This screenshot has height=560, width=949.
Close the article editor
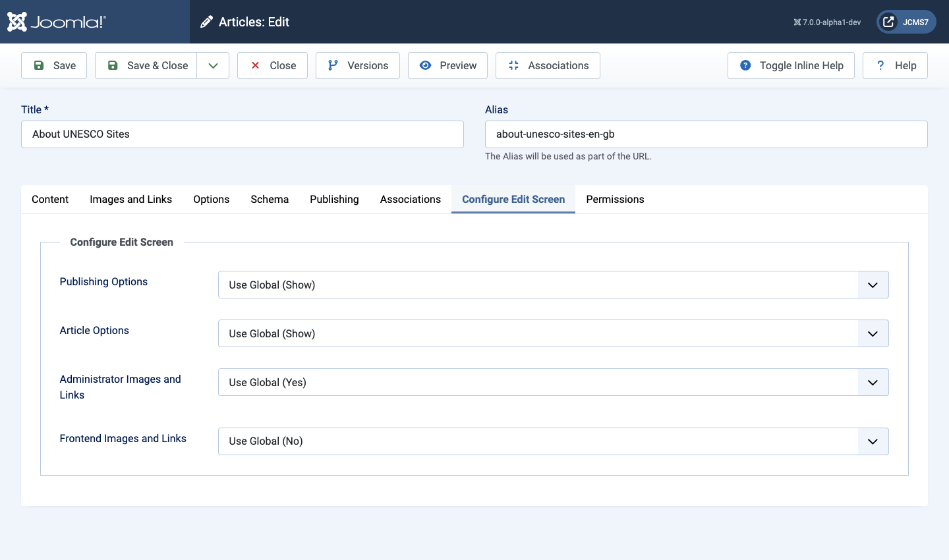click(272, 65)
